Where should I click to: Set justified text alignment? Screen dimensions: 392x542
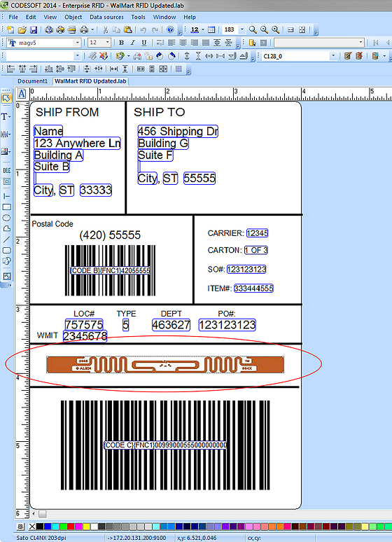[206, 43]
